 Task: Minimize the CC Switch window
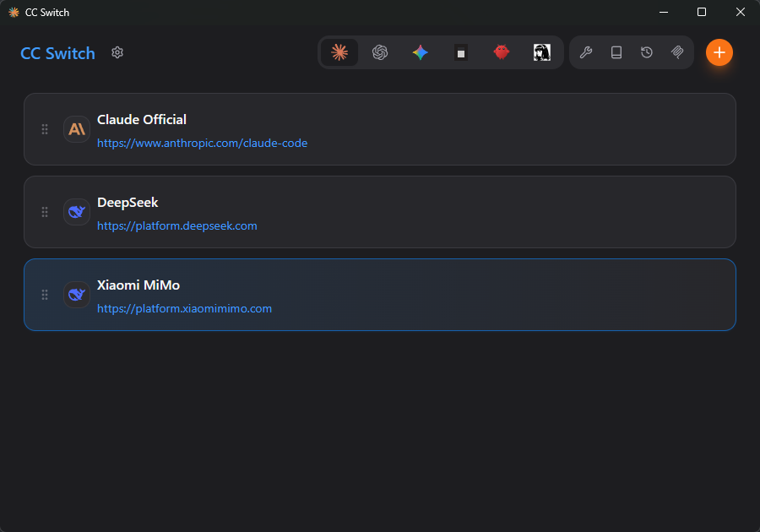pyautogui.click(x=664, y=12)
